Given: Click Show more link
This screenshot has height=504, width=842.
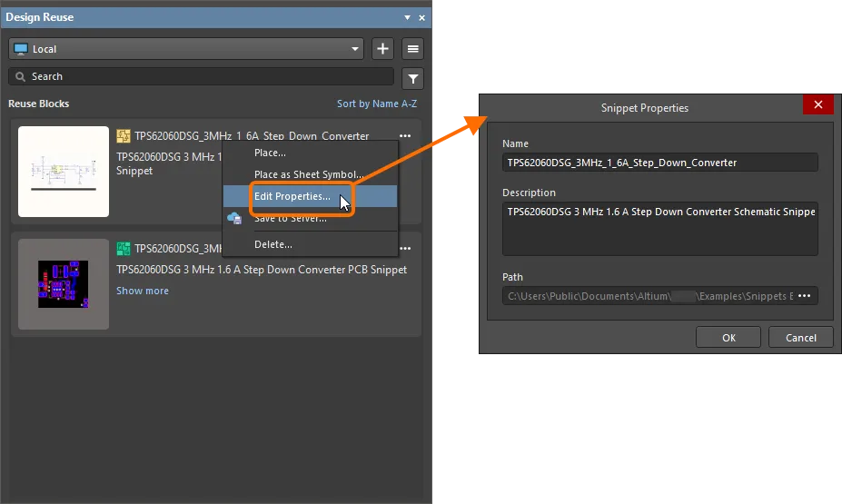Looking at the screenshot, I should tap(143, 291).
